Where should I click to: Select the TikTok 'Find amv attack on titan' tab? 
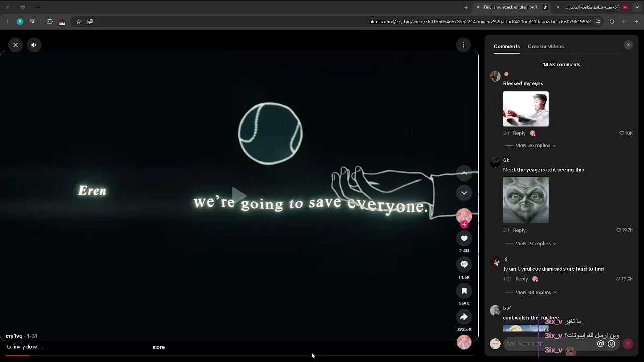tap(513, 7)
